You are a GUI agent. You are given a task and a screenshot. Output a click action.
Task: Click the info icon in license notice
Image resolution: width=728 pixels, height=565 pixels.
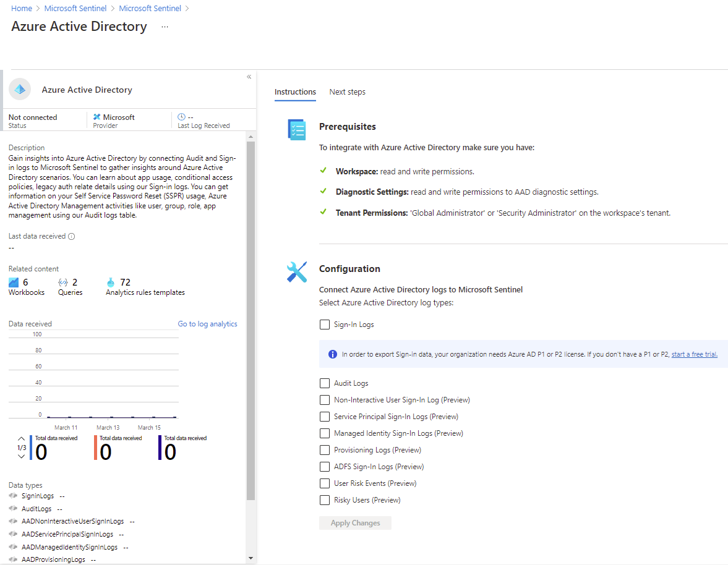click(x=332, y=354)
